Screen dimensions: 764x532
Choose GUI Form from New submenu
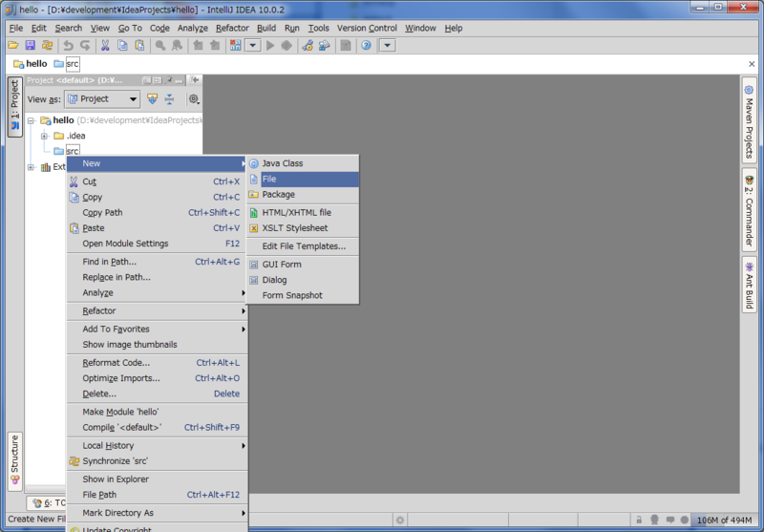coord(303,264)
